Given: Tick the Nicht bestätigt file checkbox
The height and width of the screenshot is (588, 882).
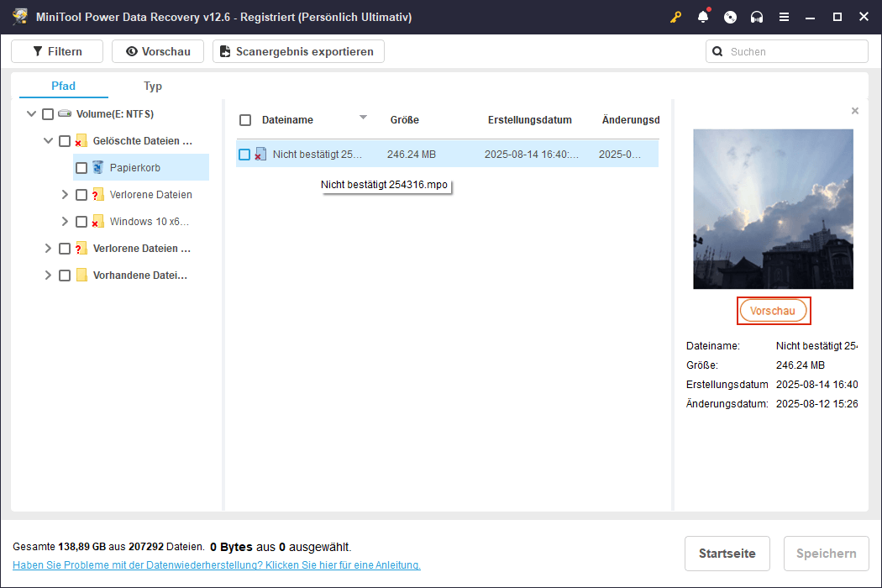Looking at the screenshot, I should [244, 155].
